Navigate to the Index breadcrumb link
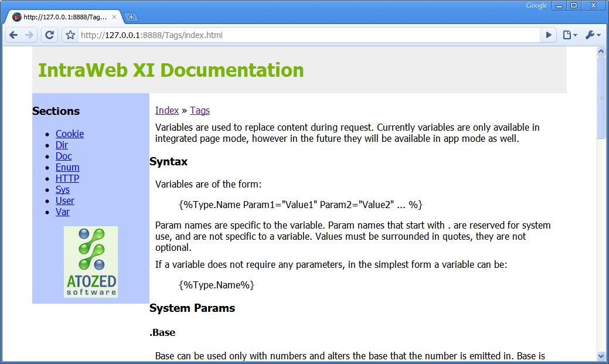The image size is (609, 364). pyautogui.click(x=166, y=110)
